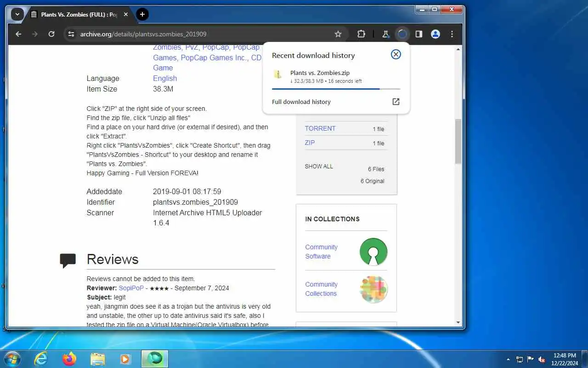Open the Community Collections link
This screenshot has width=588, height=368.
pos(321,289)
